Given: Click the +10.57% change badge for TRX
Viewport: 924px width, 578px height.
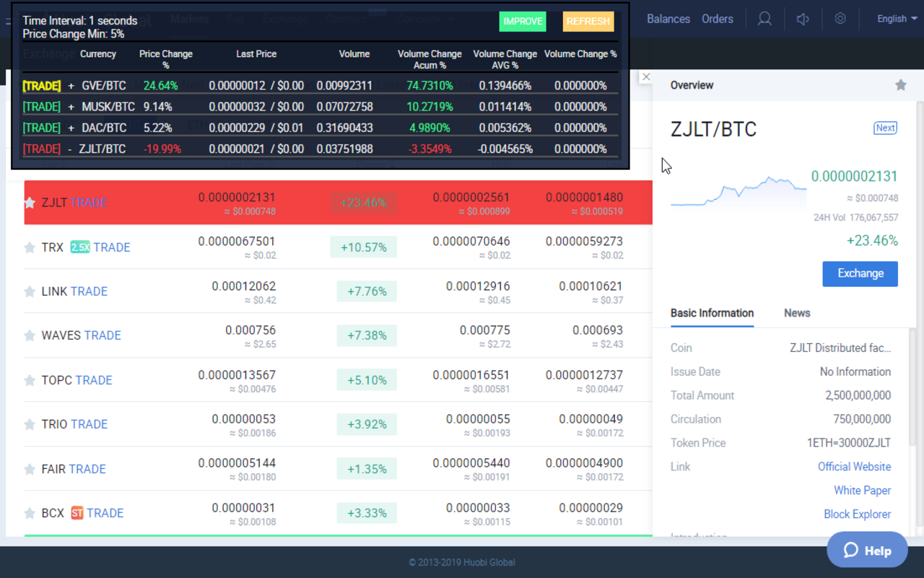Looking at the screenshot, I should coord(364,247).
